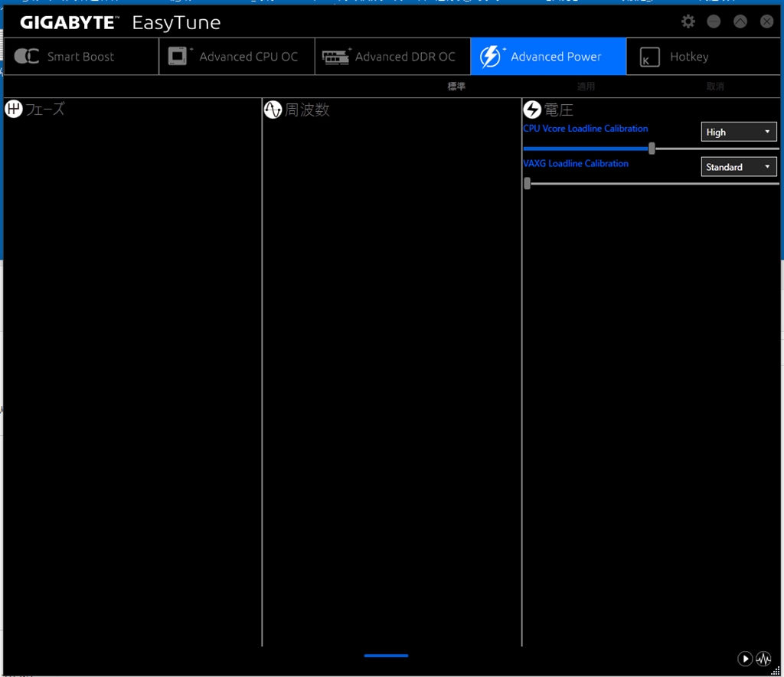Go to the Hotkey tab

tap(703, 57)
